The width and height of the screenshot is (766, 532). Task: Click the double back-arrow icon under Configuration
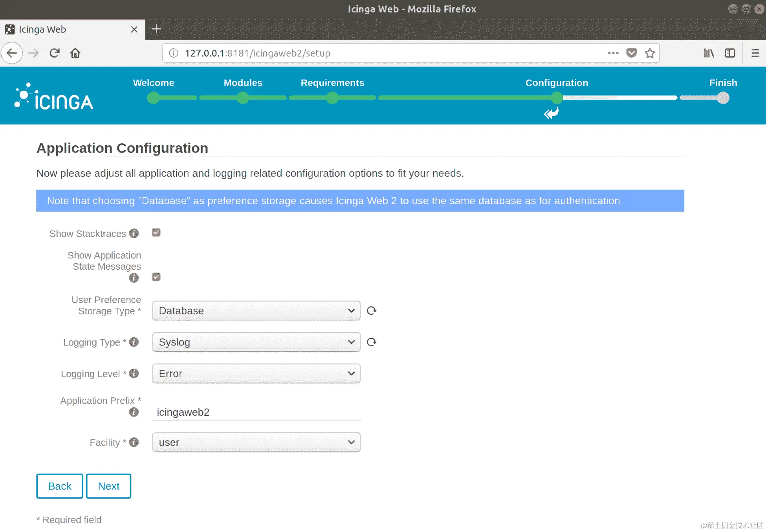point(551,113)
